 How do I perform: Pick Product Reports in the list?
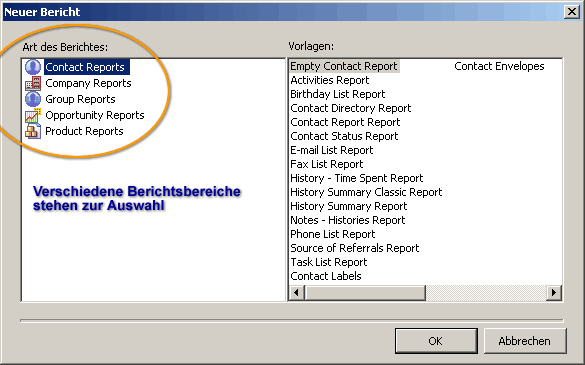[84, 131]
